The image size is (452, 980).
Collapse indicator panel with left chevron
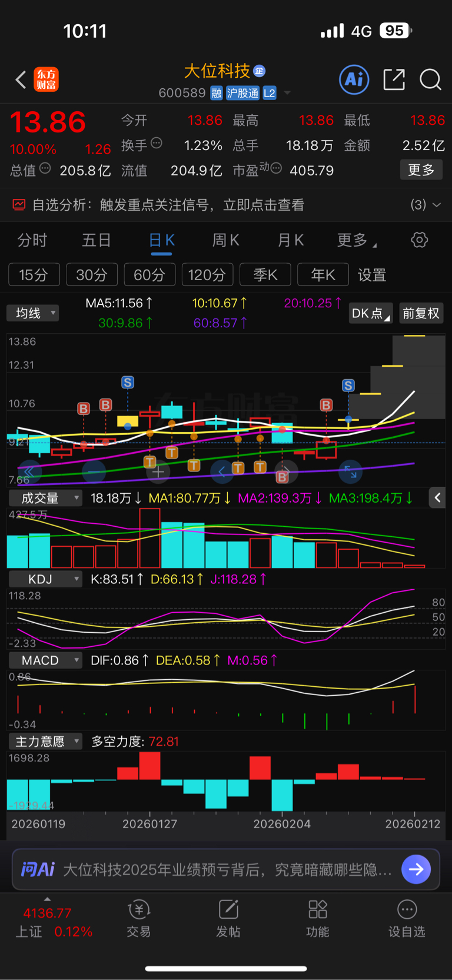coord(437,498)
